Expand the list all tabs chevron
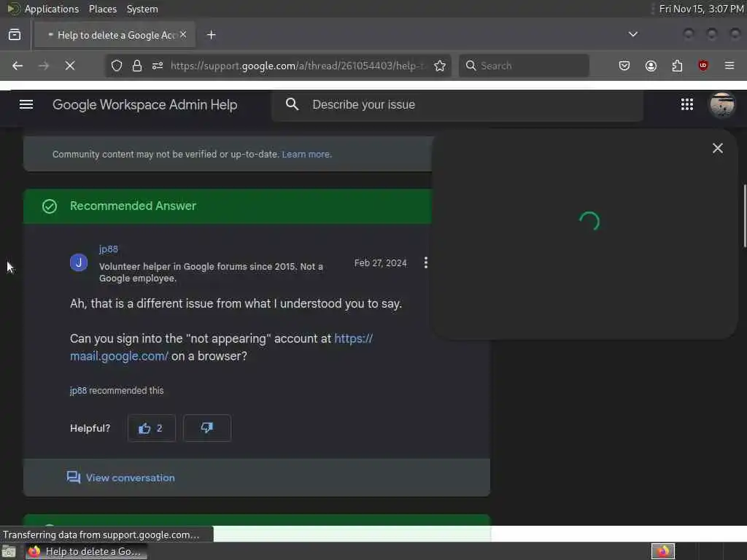 tap(632, 34)
